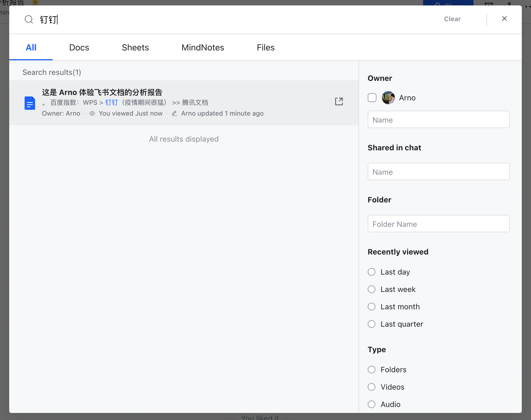
Task: Switch to the Sheets tab
Action: 135,47
